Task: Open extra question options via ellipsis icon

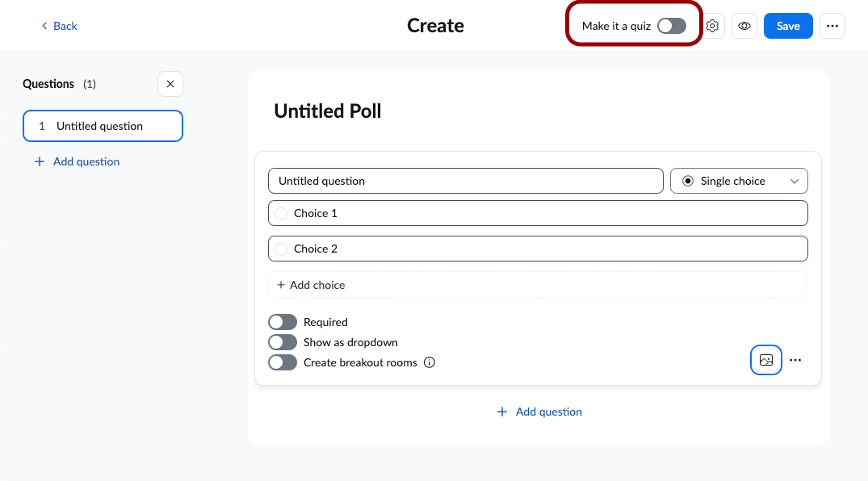Action: pyautogui.click(x=795, y=360)
